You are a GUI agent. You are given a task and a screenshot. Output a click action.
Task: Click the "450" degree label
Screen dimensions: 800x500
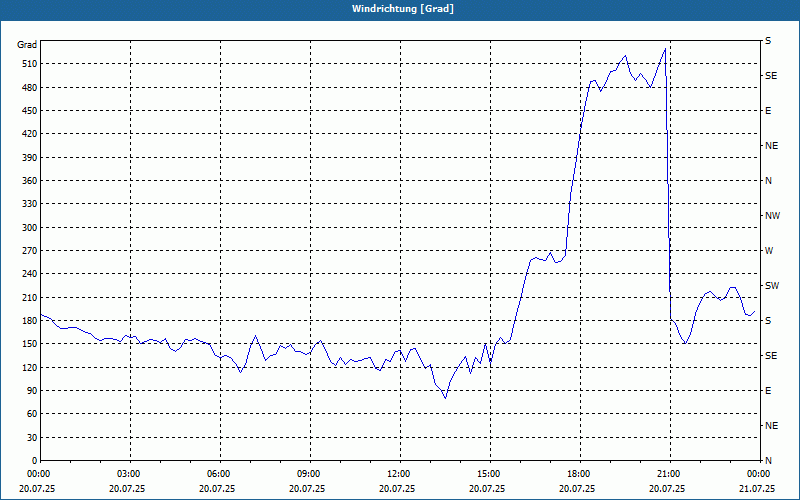click(x=30, y=111)
